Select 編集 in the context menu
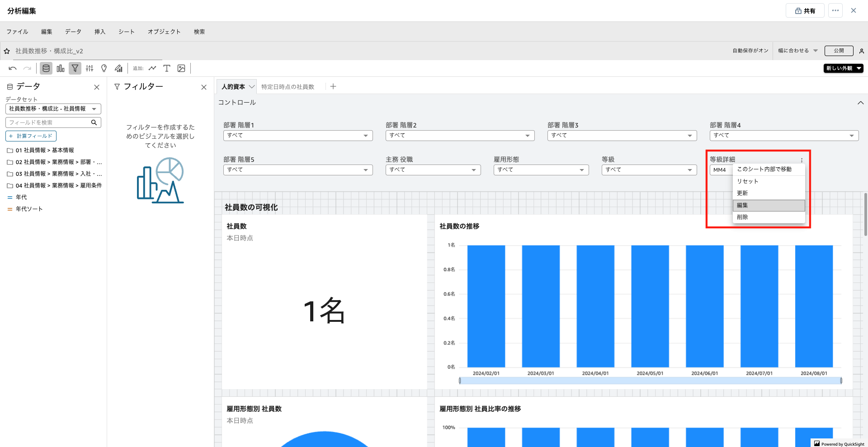This screenshot has height=447, width=868. coord(768,205)
